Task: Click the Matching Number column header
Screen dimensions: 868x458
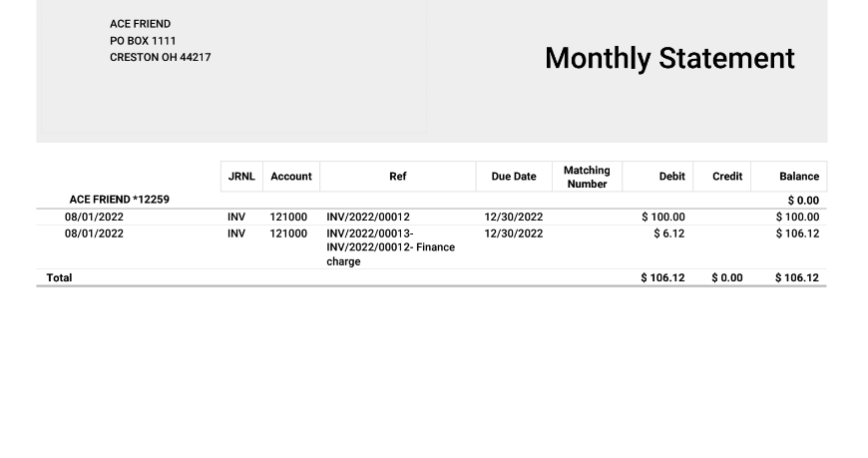Action: click(x=587, y=177)
